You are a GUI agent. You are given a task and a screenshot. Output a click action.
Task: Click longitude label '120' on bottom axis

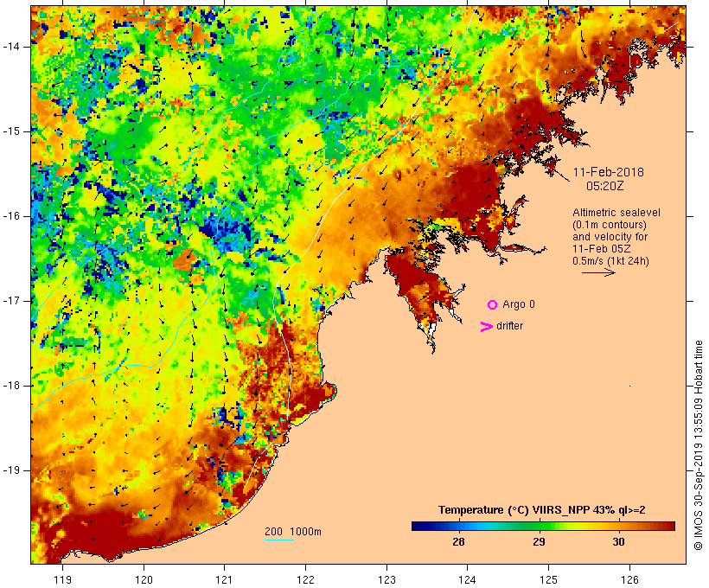(144, 579)
